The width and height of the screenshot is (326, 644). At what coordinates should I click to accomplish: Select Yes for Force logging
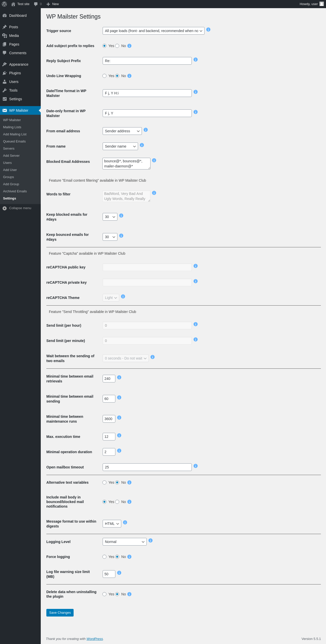click(104, 557)
